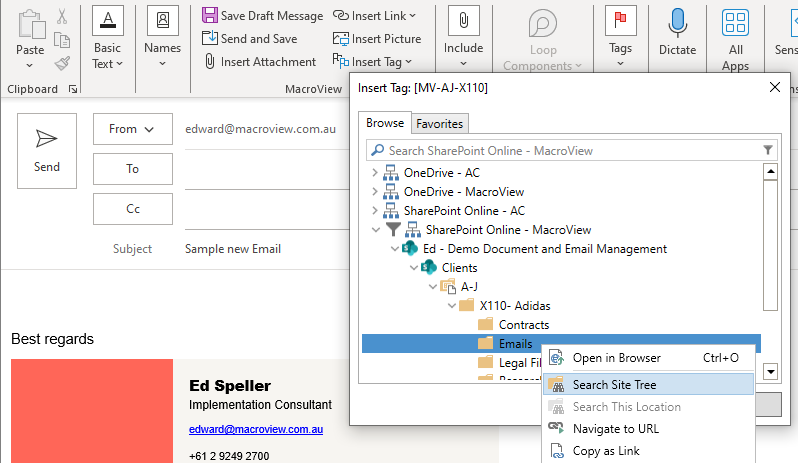798x463 pixels.
Task: Select OneDrive - MacroView tree item
Action: [x=464, y=192]
